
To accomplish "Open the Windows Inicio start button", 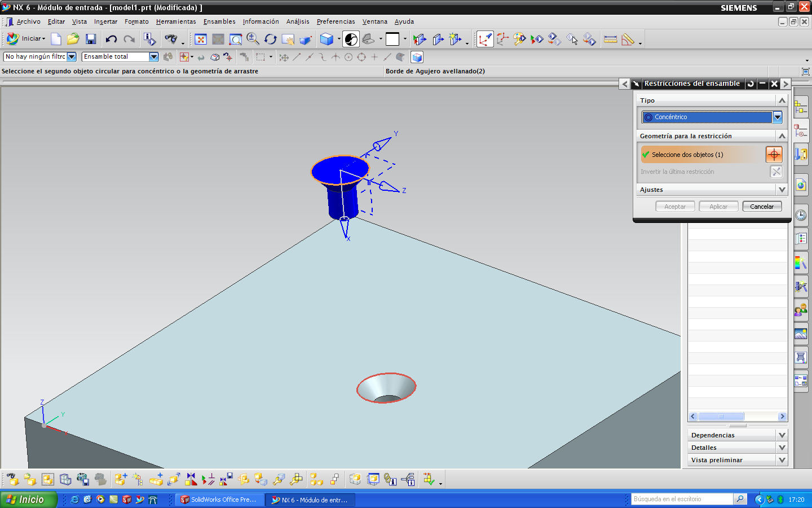I will pyautogui.click(x=28, y=500).
